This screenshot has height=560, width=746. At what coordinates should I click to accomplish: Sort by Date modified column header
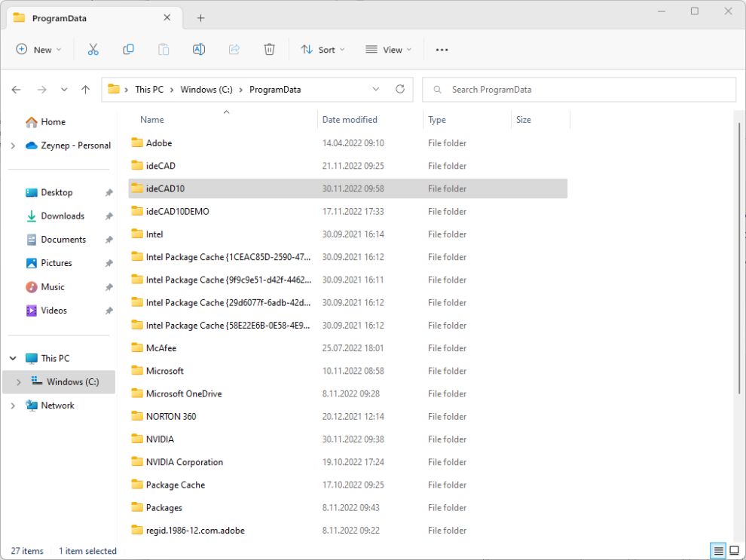350,120
